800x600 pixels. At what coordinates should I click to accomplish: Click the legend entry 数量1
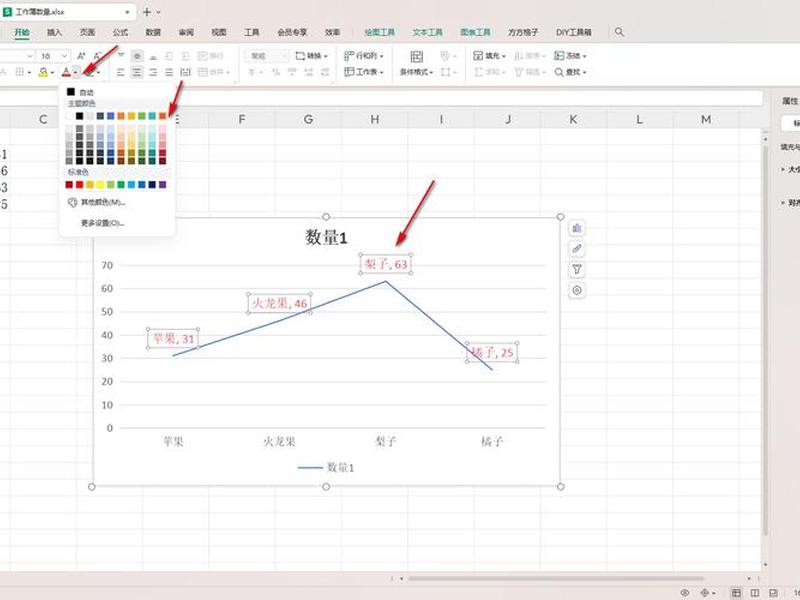pyautogui.click(x=327, y=467)
